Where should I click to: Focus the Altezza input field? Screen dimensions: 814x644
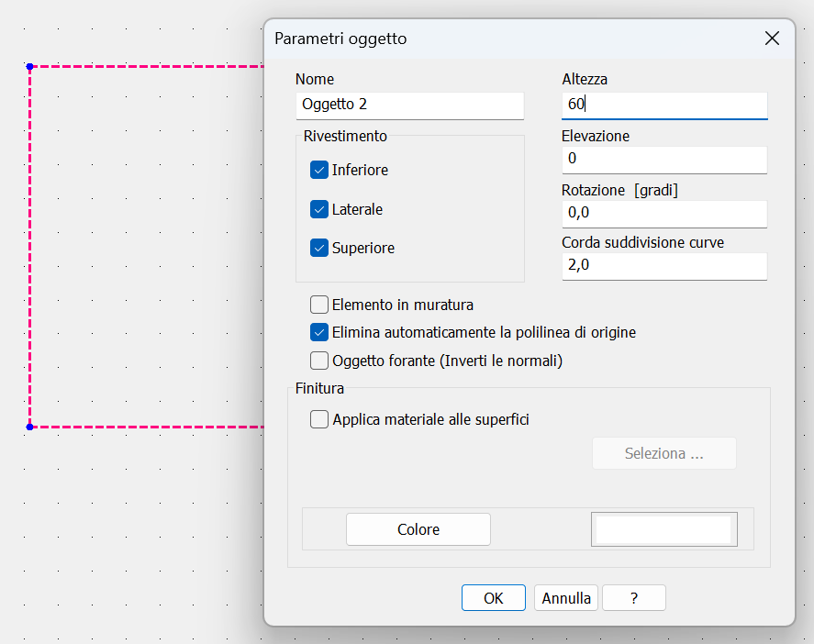pos(664,105)
